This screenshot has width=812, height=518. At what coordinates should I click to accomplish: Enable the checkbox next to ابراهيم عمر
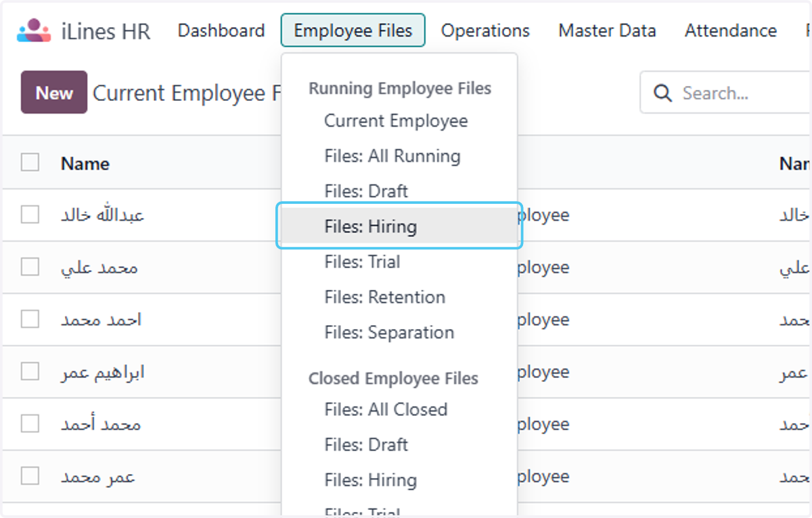30,372
